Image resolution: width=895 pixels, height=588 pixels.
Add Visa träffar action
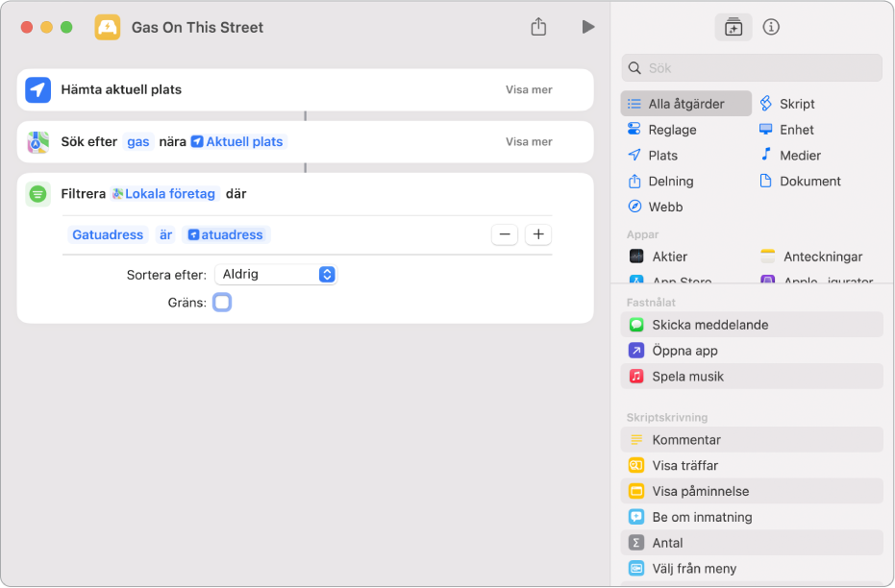coord(752,465)
